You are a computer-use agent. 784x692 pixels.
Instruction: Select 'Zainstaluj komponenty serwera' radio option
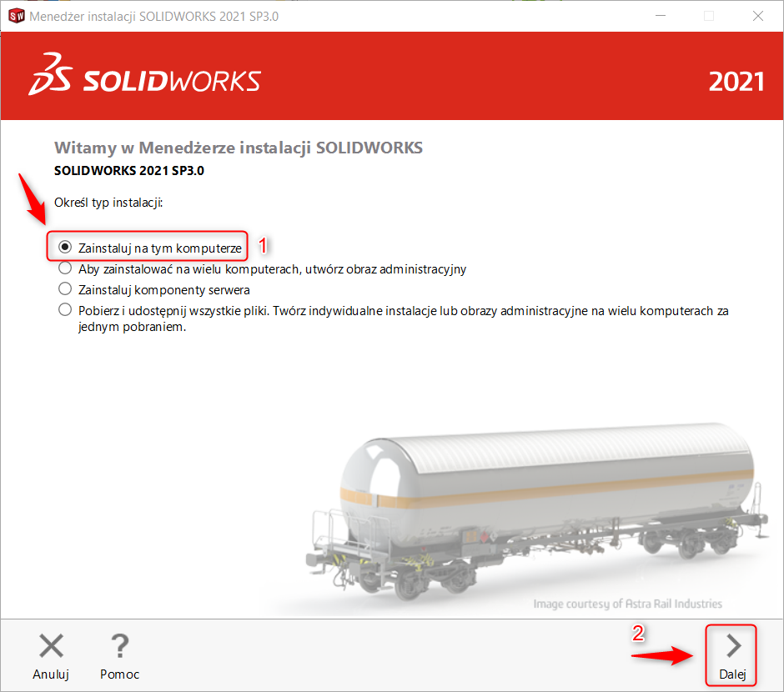tap(65, 289)
